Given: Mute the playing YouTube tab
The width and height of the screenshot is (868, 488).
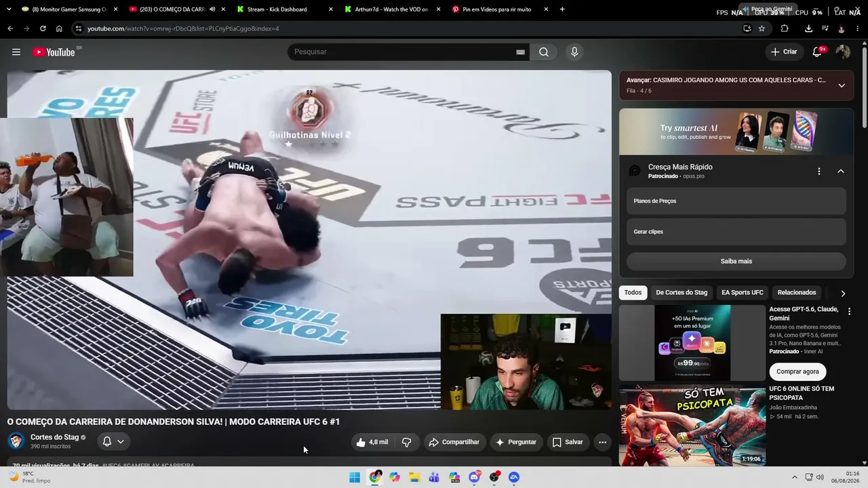Looking at the screenshot, I should point(212,9).
